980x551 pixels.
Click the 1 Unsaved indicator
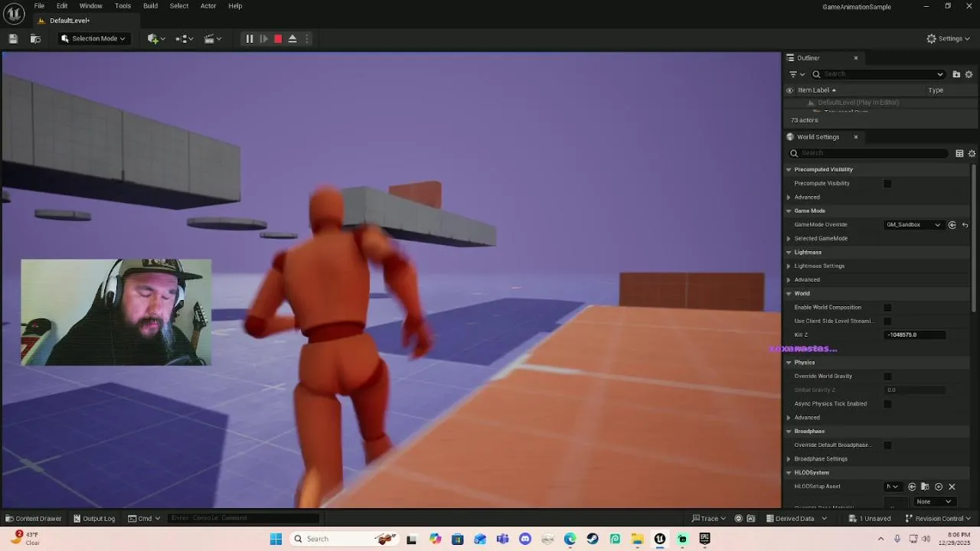pos(870,518)
